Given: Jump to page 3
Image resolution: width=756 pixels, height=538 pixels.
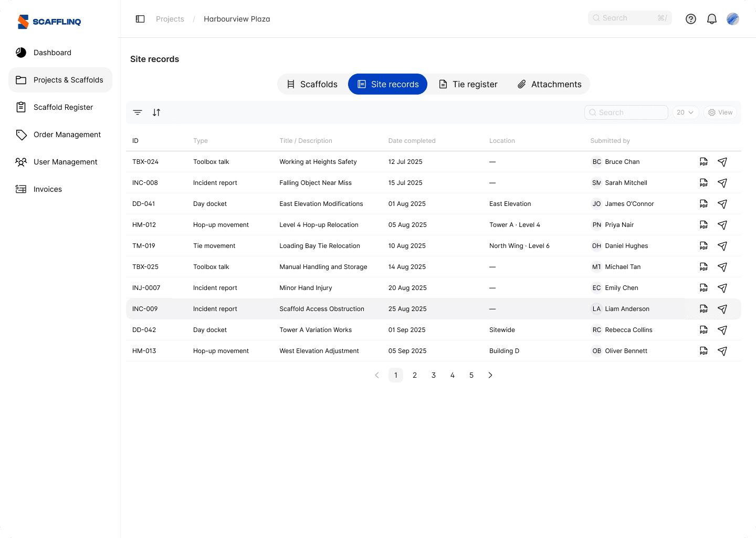Looking at the screenshot, I should pyautogui.click(x=434, y=375).
